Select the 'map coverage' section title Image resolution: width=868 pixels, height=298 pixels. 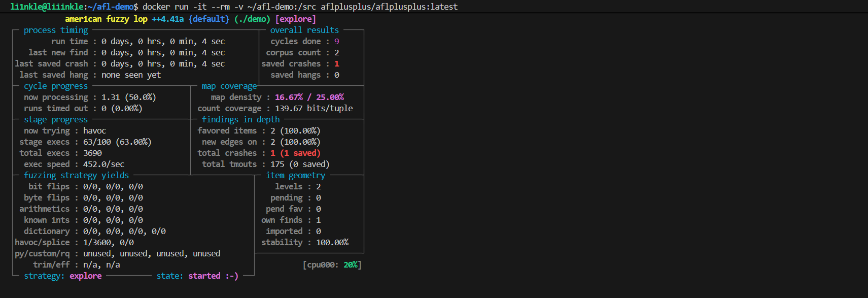229,86
